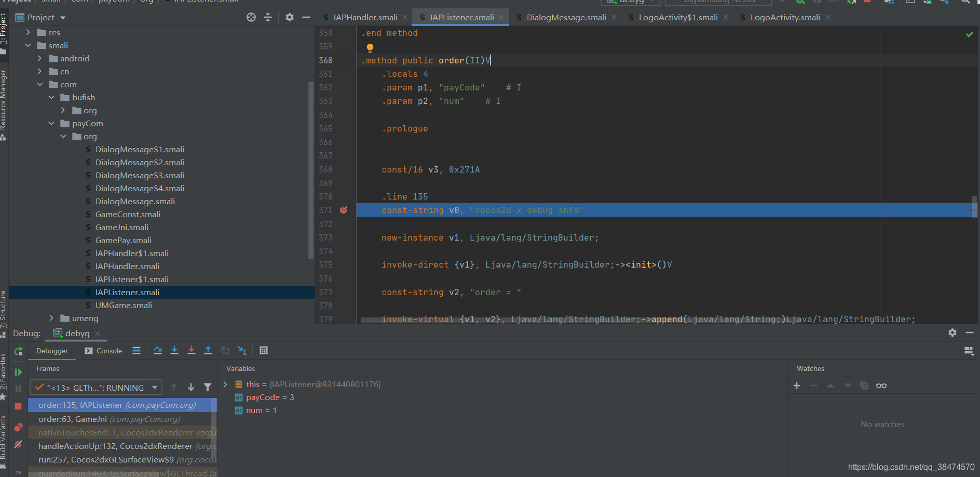This screenshot has width=980, height=477.
Task: Expand the cn folder
Action: (39, 71)
